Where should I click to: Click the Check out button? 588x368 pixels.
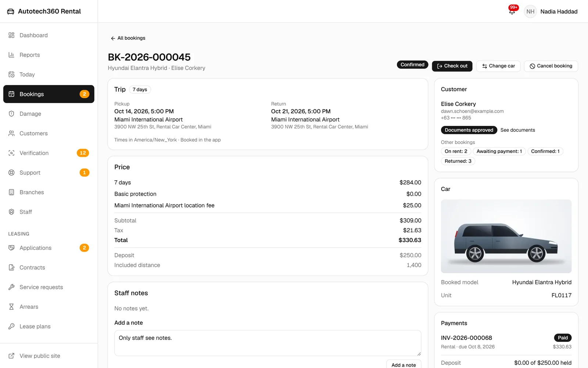[452, 66]
